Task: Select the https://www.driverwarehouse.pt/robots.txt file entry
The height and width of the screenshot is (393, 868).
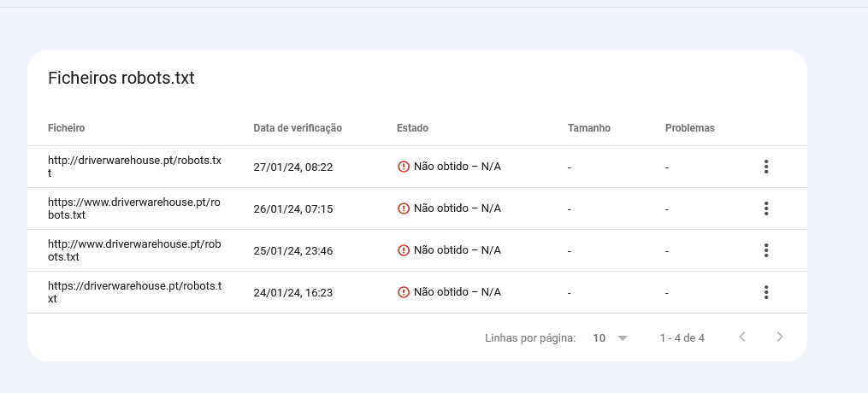Action: pos(134,208)
